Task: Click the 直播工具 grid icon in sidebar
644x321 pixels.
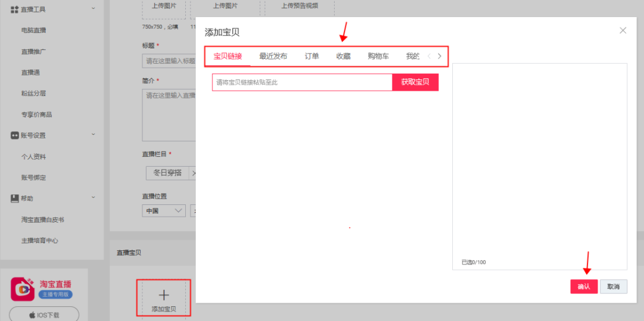Action: coord(15,9)
